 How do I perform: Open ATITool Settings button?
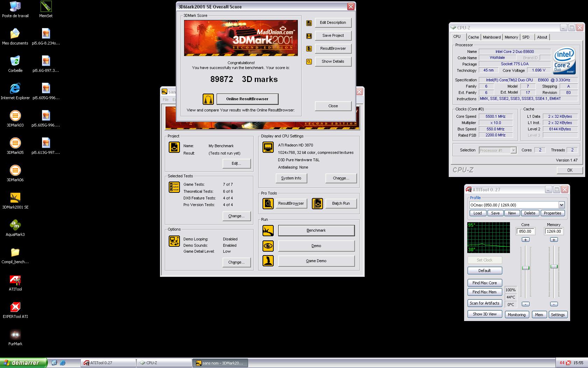pos(558,315)
